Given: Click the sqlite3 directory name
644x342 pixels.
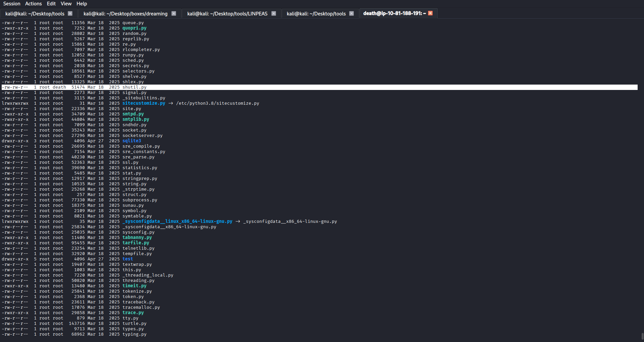Looking at the screenshot, I should [x=131, y=141].
